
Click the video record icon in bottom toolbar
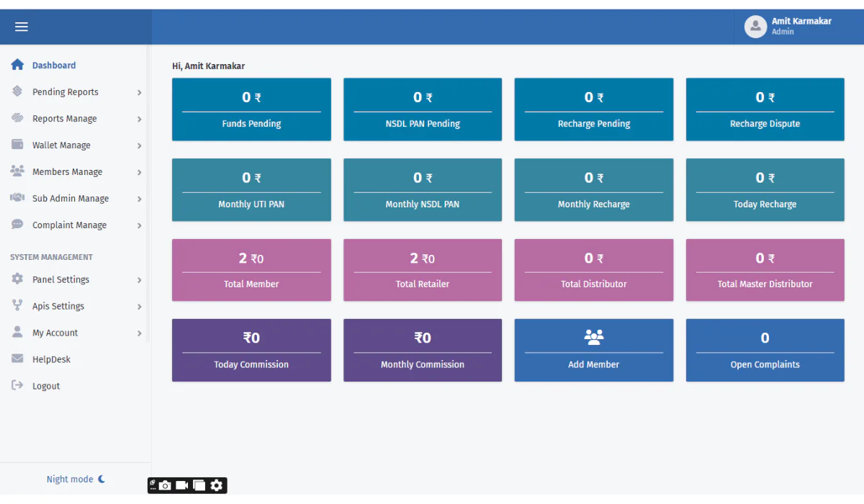[182, 485]
